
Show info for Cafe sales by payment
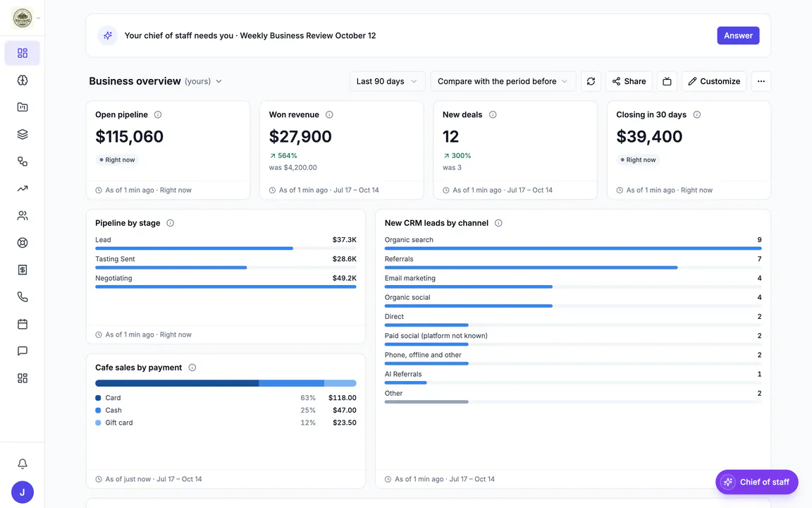coord(192,368)
